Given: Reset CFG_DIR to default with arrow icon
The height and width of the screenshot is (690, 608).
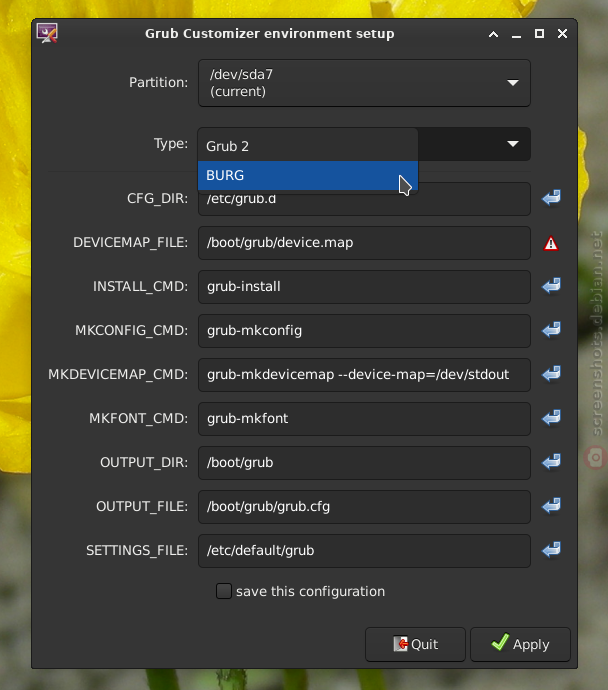Looking at the screenshot, I should pyautogui.click(x=551, y=198).
